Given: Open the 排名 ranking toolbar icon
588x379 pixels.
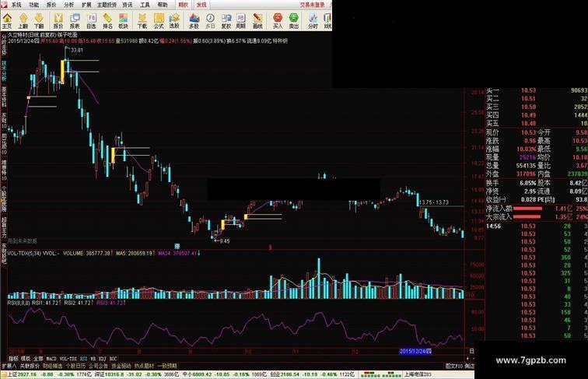Looking at the screenshot, I should pyautogui.click(x=107, y=21).
